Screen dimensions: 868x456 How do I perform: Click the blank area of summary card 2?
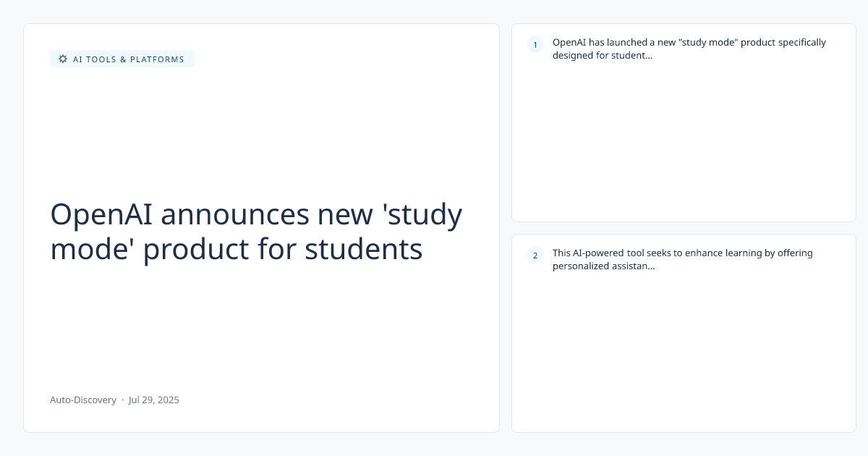684,355
